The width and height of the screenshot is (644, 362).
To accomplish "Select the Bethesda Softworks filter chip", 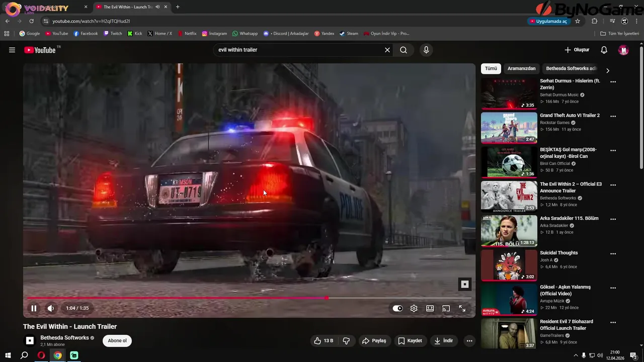I will (x=571, y=68).
